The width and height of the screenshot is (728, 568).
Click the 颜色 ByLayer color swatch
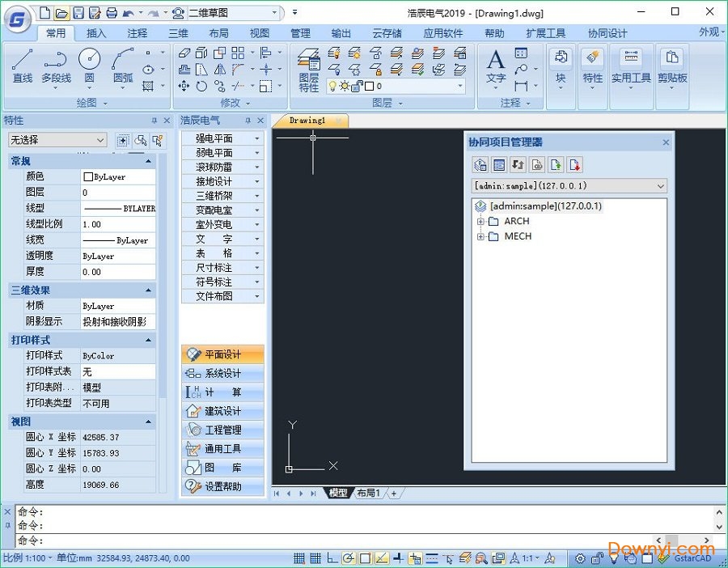click(88, 177)
